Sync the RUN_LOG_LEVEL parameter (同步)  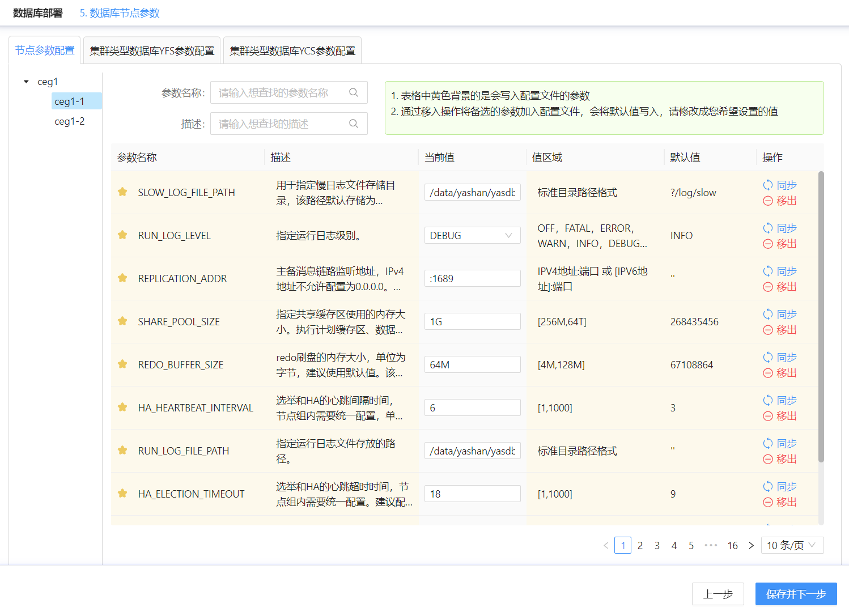click(780, 228)
